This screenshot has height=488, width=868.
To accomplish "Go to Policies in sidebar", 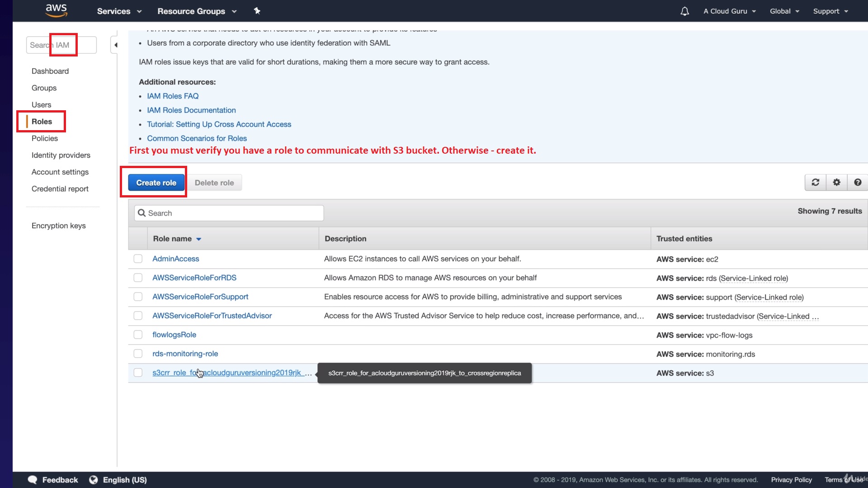I will 45,138.
